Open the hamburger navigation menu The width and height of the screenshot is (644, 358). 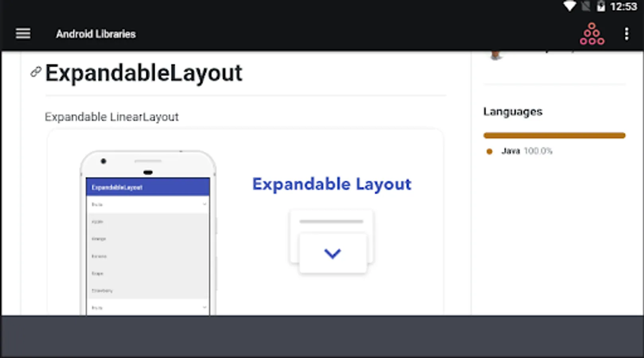[23, 33]
